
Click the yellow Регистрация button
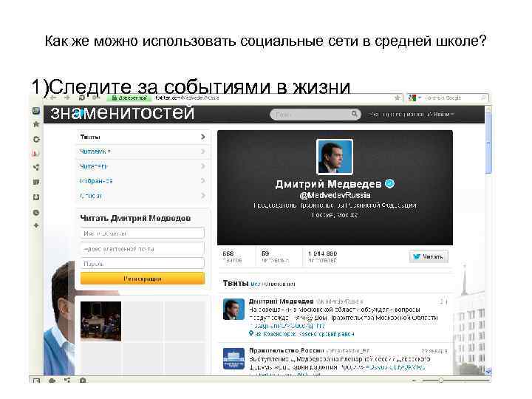pos(143,279)
